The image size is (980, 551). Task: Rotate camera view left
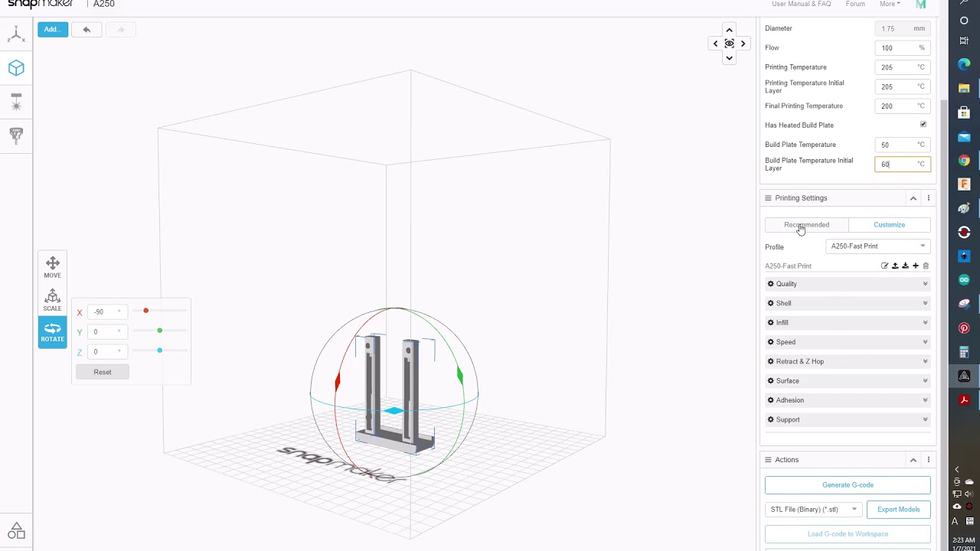(x=715, y=44)
